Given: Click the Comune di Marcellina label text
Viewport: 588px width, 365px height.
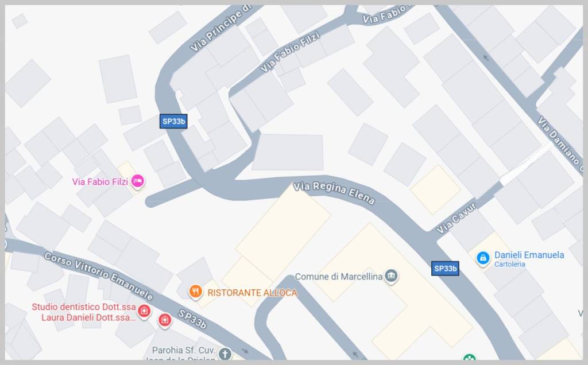Looking at the screenshot, I should [339, 277].
